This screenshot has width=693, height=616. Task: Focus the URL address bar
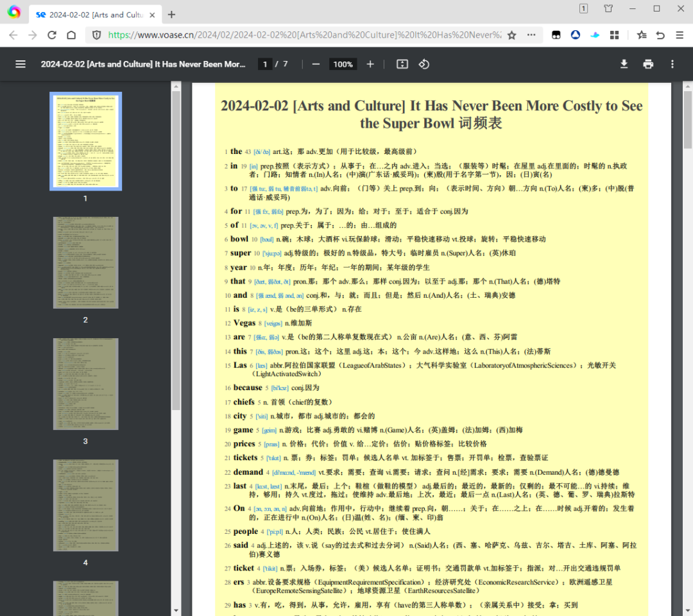[305, 35]
